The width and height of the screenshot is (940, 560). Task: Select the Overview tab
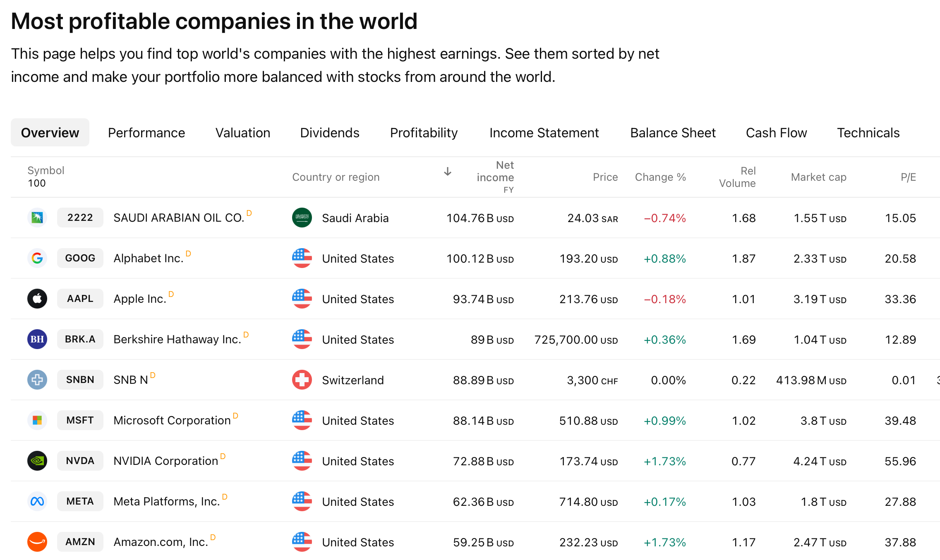50,132
